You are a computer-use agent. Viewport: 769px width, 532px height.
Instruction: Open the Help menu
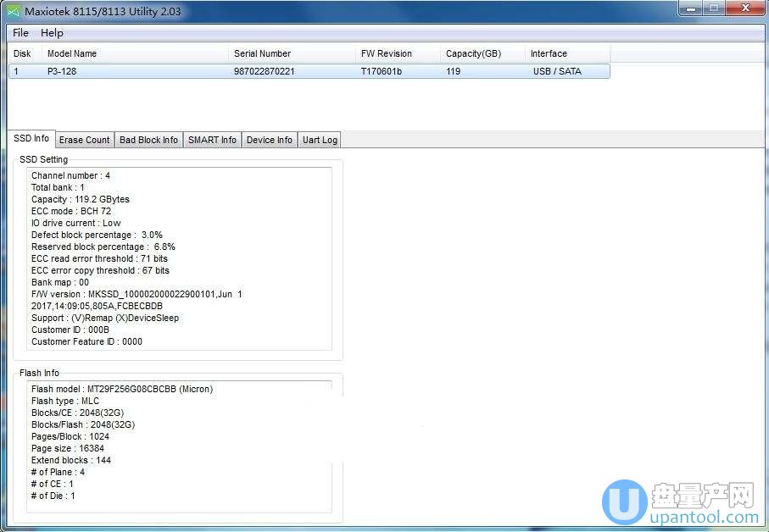tap(52, 33)
